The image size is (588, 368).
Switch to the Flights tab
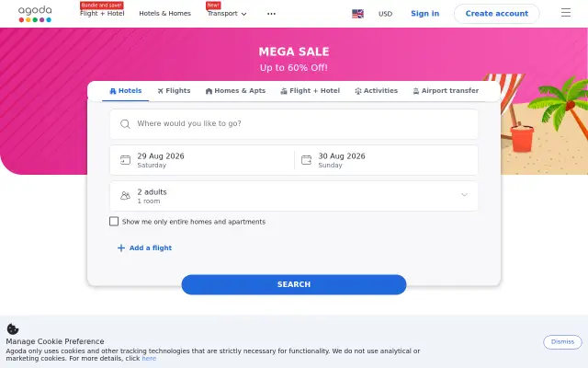tap(174, 91)
